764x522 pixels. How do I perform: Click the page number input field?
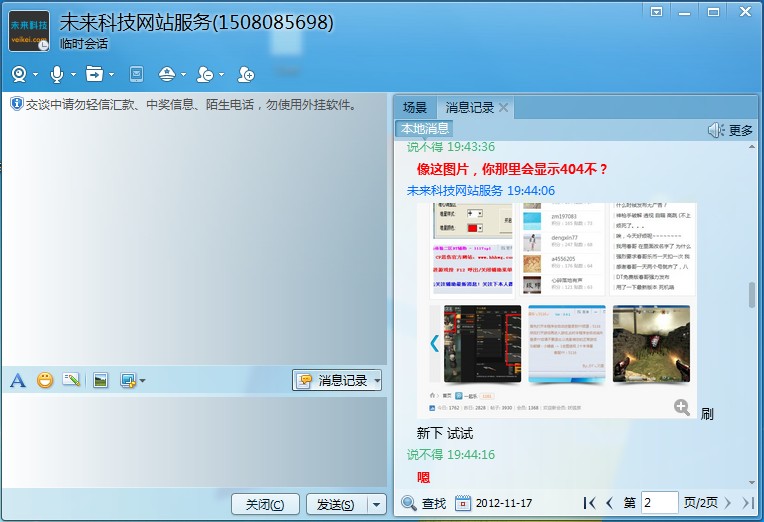click(x=660, y=503)
